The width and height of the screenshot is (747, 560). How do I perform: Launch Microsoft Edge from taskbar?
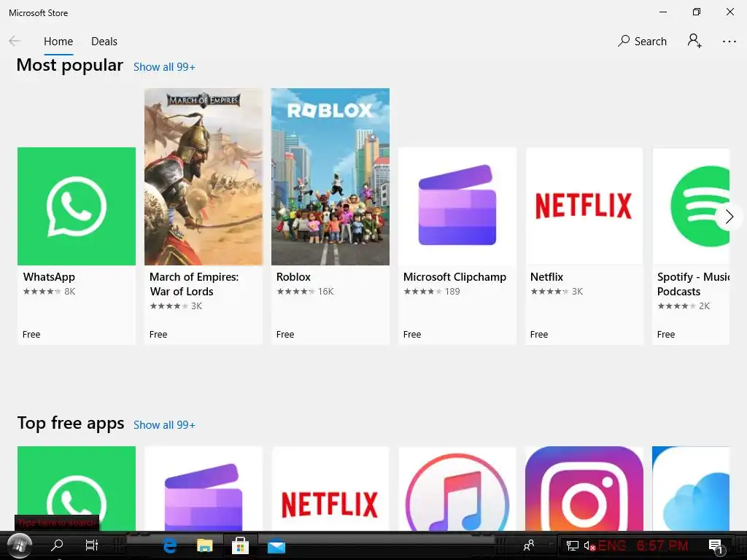[169, 545]
